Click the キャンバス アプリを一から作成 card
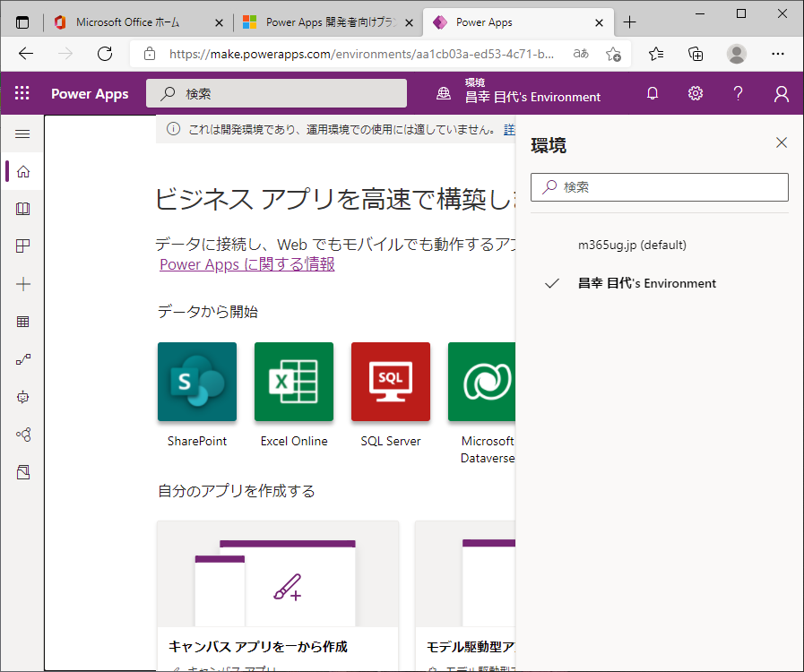Viewport: 804px width, 672px height. coord(277,596)
